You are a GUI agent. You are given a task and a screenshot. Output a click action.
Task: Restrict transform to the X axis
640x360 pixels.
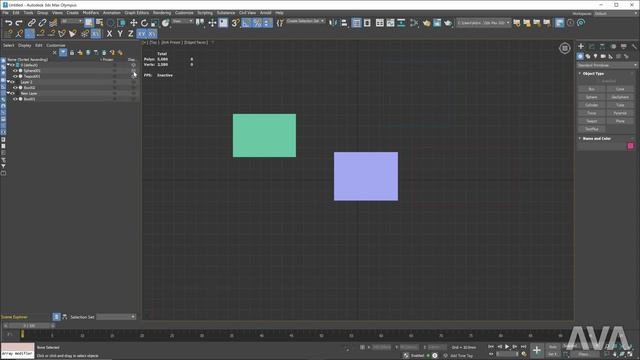(x=109, y=34)
